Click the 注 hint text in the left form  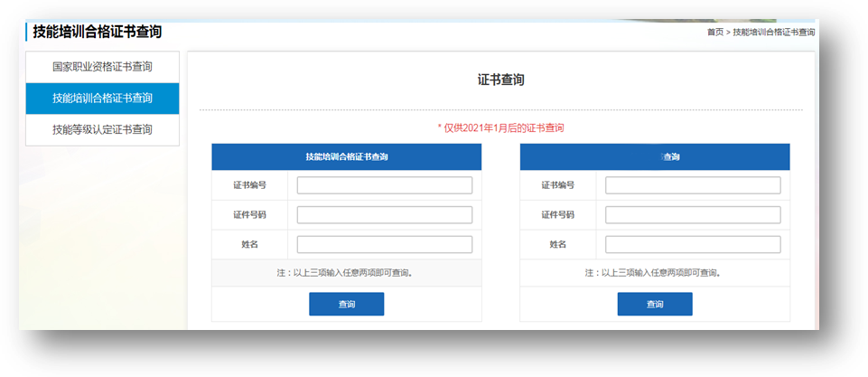(x=347, y=273)
